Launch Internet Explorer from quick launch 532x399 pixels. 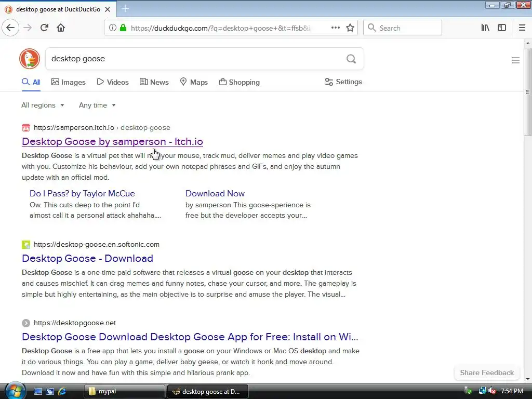[x=62, y=391]
